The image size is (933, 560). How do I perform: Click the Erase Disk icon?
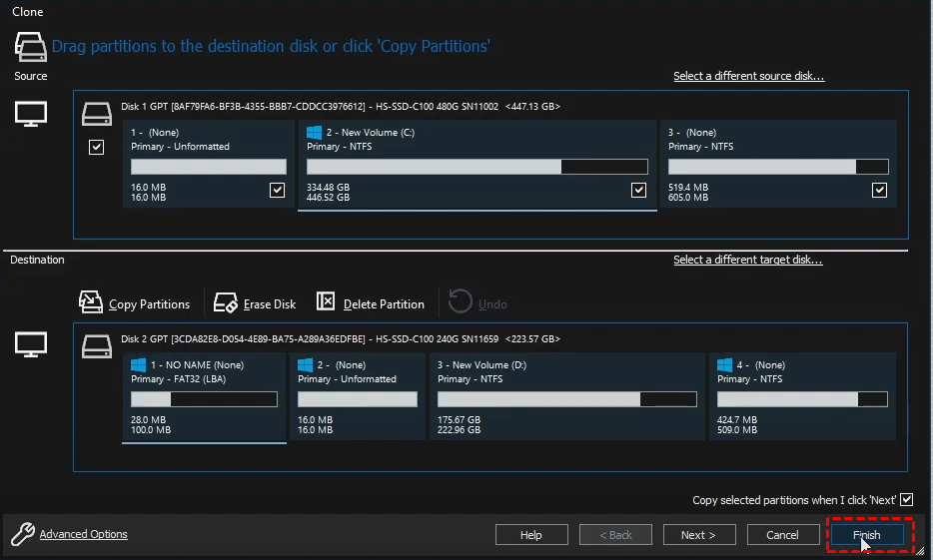226,302
